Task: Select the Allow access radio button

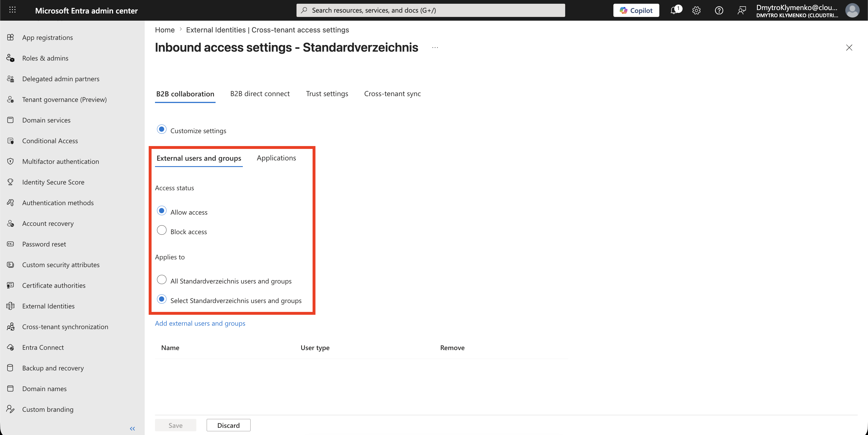Action: pos(162,211)
